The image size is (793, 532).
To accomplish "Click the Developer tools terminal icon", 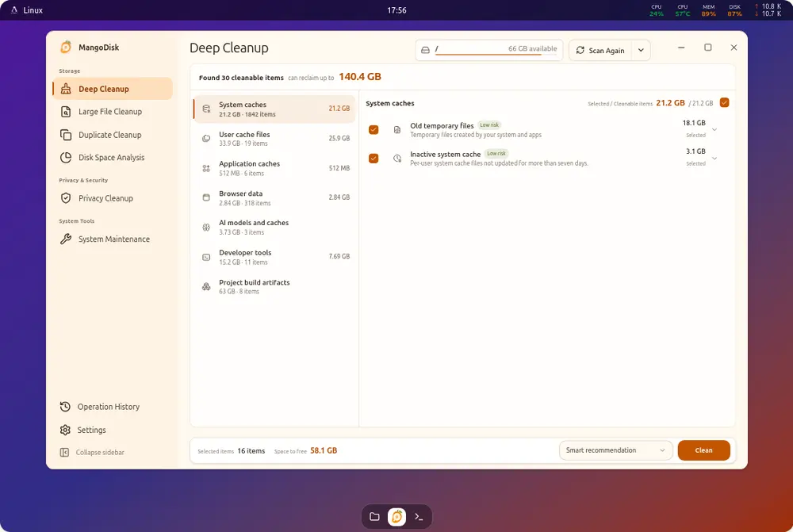I will pyautogui.click(x=206, y=257).
